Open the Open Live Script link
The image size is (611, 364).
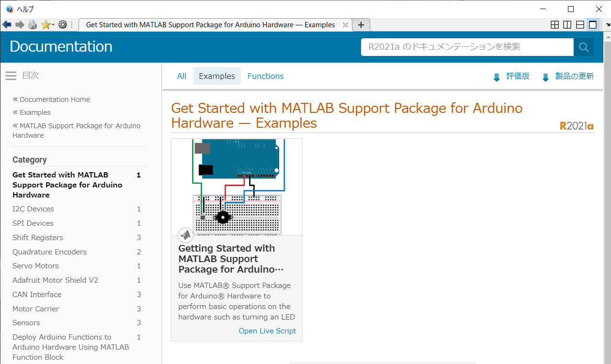point(267,331)
